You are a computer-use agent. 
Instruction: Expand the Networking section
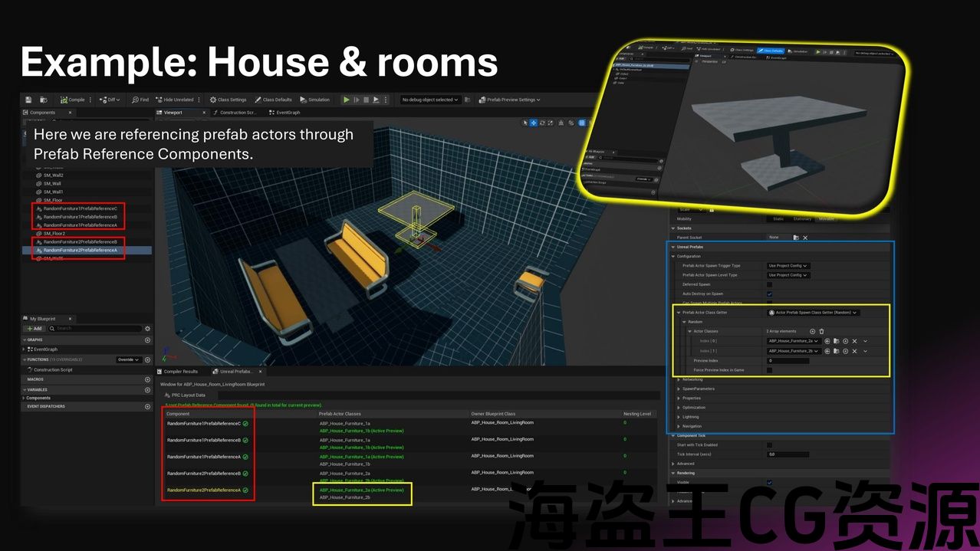pyautogui.click(x=679, y=379)
